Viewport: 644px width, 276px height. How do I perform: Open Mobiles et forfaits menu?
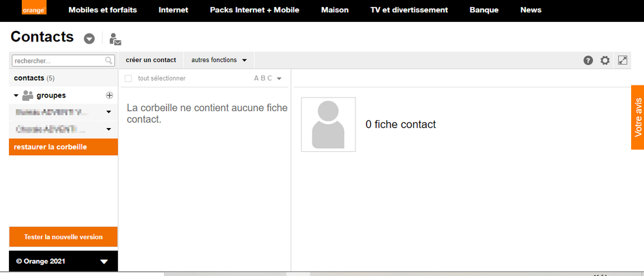click(103, 10)
